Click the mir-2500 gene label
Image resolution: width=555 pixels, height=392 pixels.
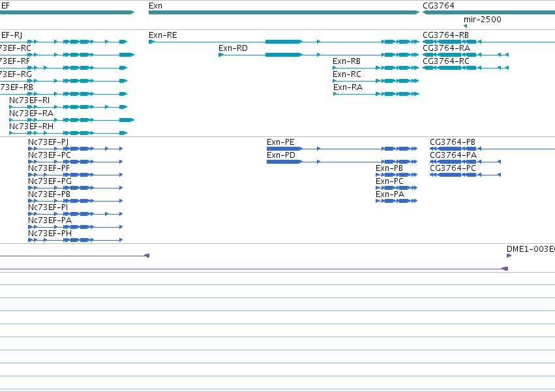coord(483,19)
